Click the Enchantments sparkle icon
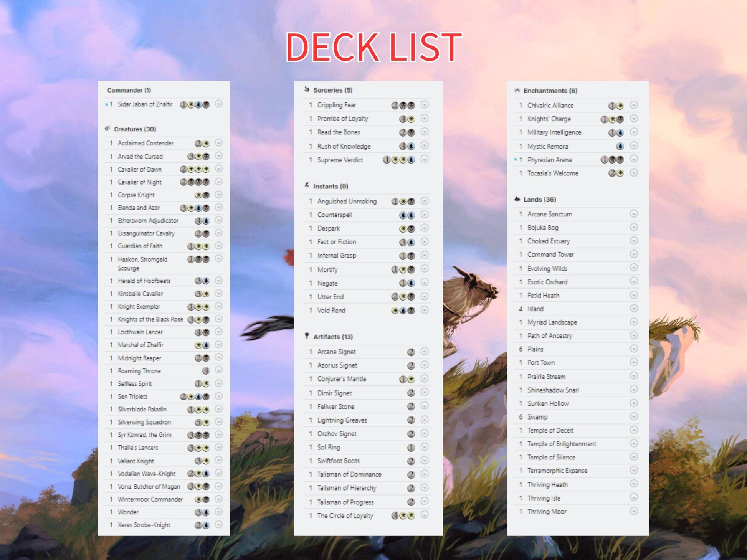 click(x=517, y=90)
